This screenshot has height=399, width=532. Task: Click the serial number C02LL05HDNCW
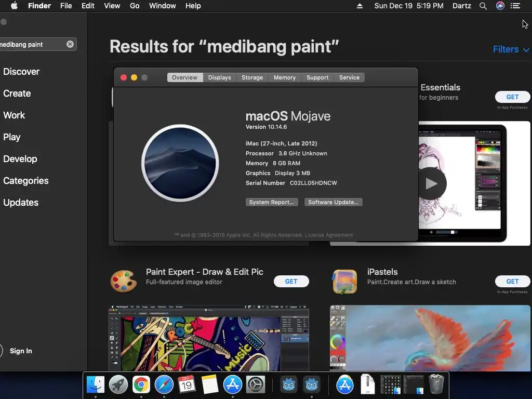coord(313,183)
